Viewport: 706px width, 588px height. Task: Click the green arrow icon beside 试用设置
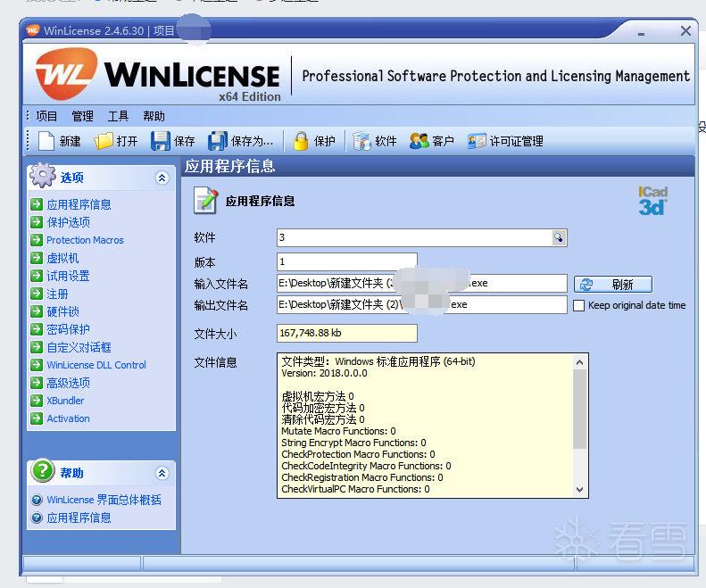(x=37, y=276)
